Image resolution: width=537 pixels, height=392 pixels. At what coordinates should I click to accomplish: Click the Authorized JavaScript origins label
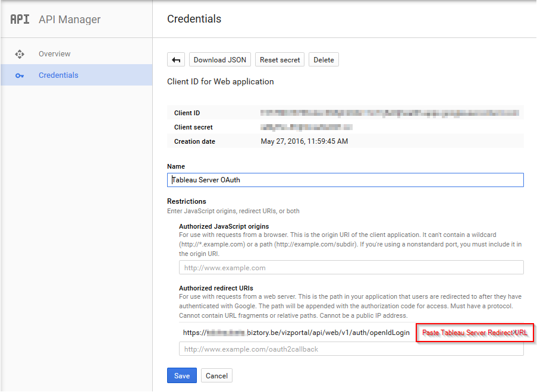[224, 226]
